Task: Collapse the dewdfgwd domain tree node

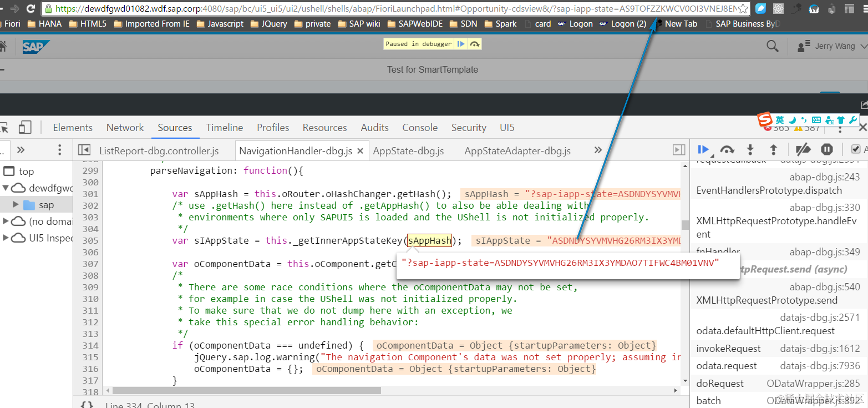Action: pos(6,188)
